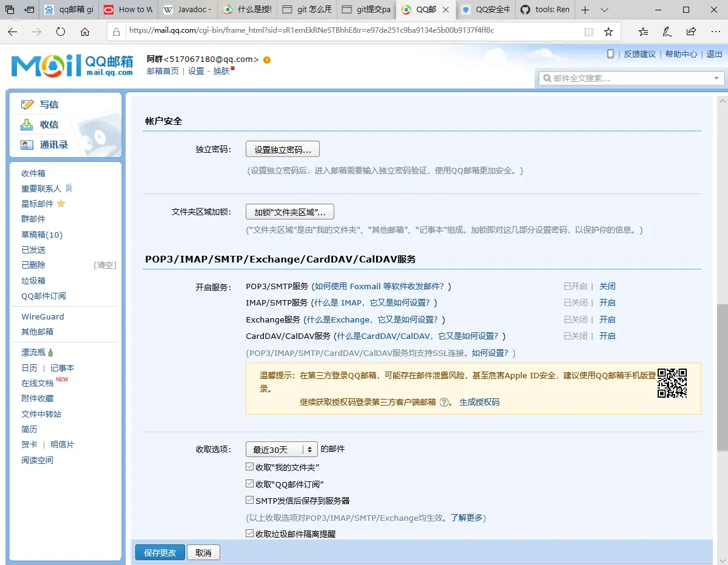Click the browser Back arrow
Screen dimensions: 728x565
[x=13, y=32]
